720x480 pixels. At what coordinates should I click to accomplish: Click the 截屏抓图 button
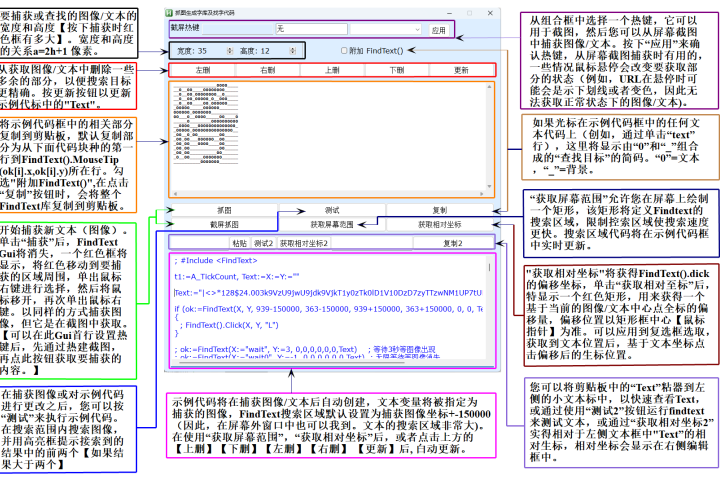(x=224, y=225)
